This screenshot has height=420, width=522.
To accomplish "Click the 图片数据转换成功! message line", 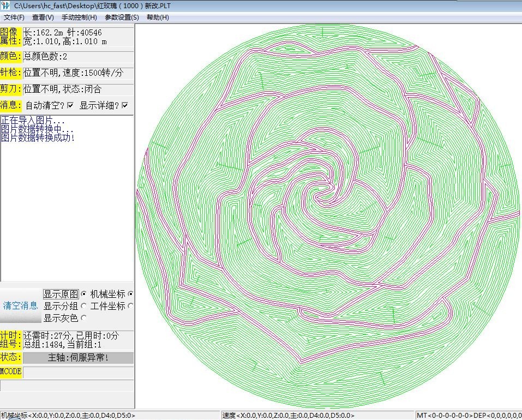I will 38,137.
